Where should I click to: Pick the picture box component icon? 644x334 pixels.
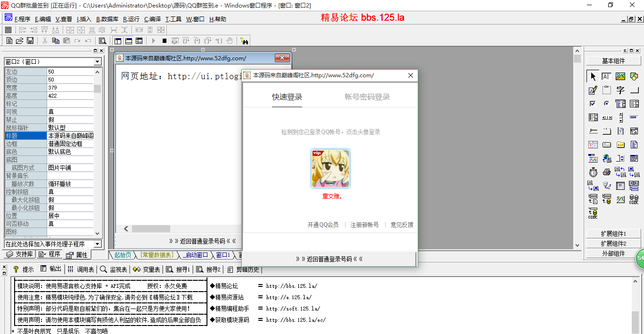620,76
